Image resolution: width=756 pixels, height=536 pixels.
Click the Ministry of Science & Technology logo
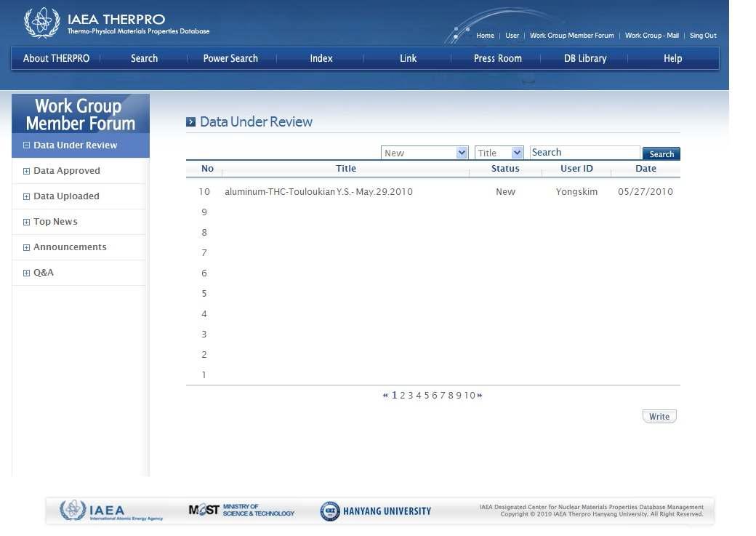click(241, 511)
